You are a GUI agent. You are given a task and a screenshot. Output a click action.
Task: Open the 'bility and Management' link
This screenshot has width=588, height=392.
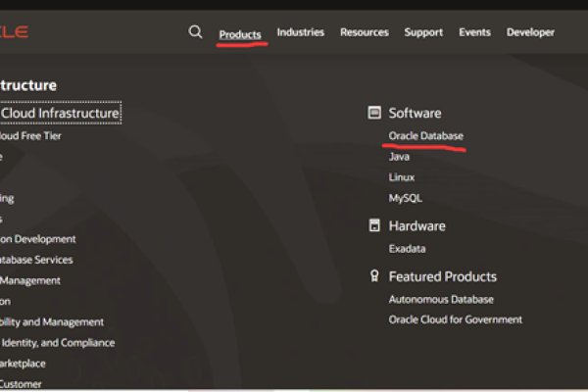tap(52, 321)
